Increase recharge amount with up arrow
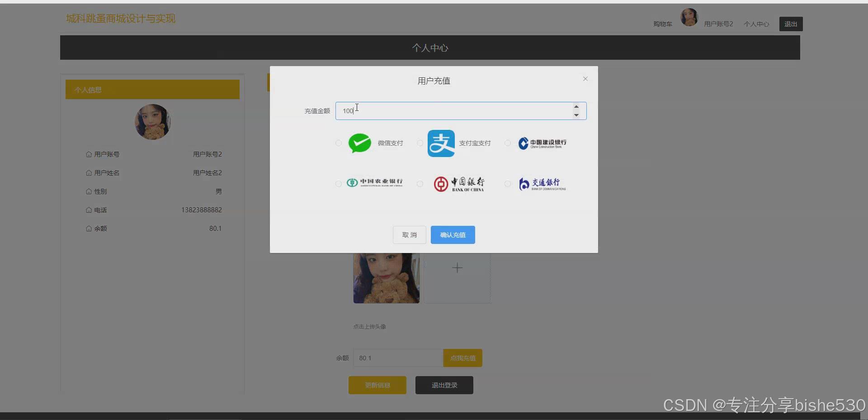The height and width of the screenshot is (420, 868). [576, 107]
